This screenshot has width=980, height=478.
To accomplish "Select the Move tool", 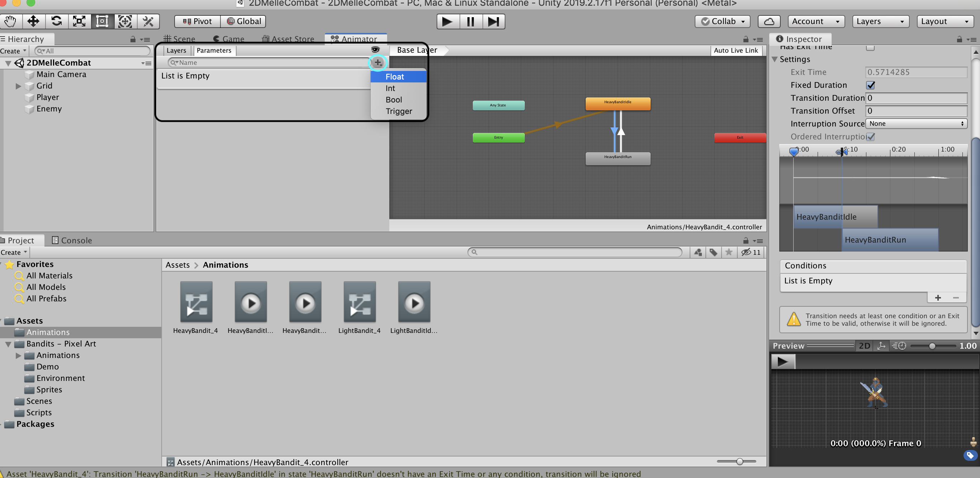I will tap(33, 21).
